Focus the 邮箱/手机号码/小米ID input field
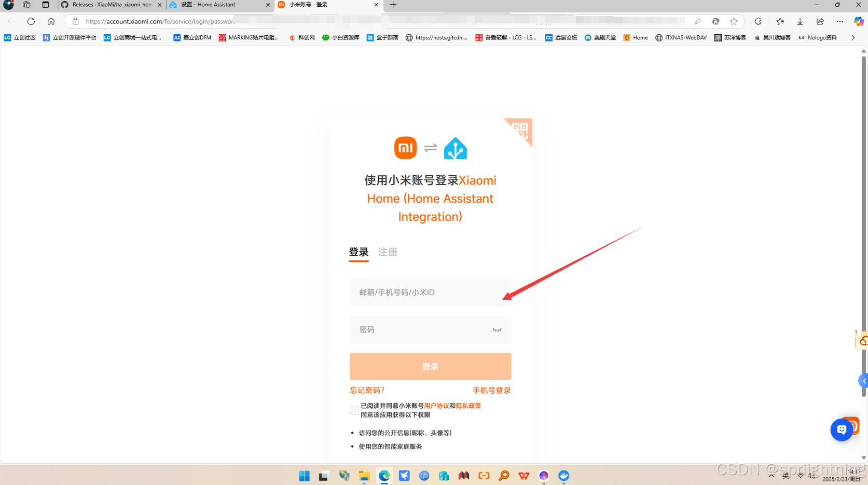The height and width of the screenshot is (485, 868). click(430, 293)
